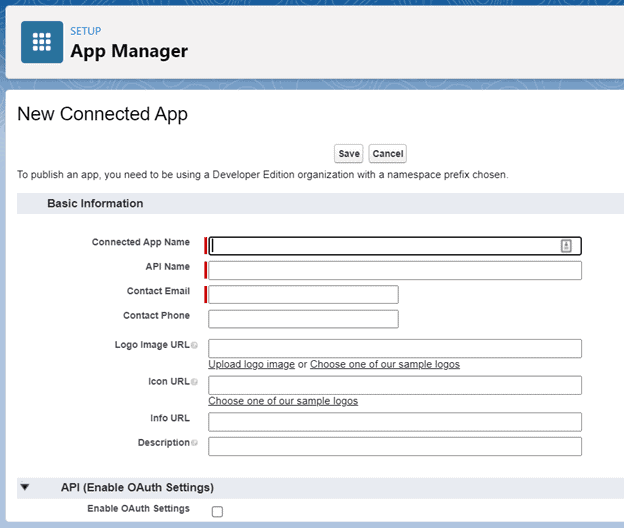Click the App Manager grid icon
624x528 pixels.
coord(42,42)
